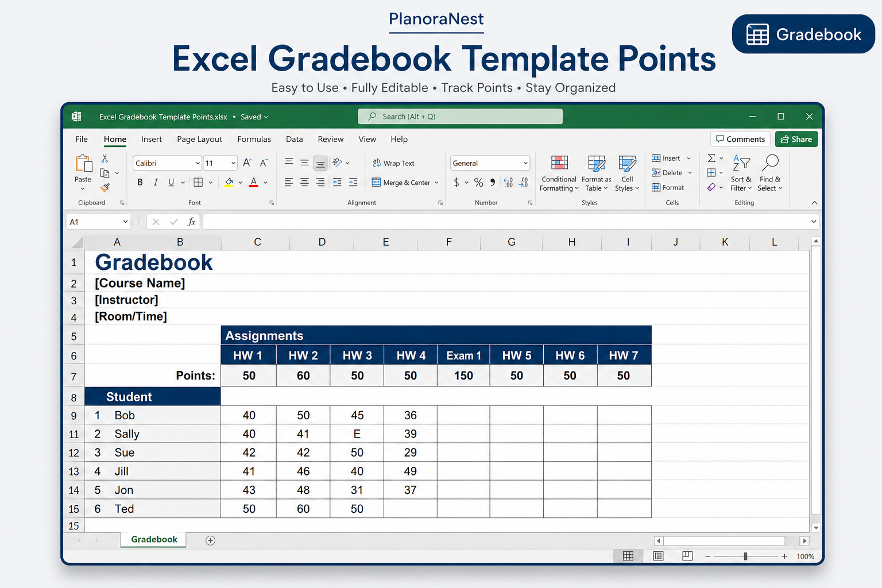Click the Accounting dollar format icon
The height and width of the screenshot is (588, 882).
click(x=457, y=183)
